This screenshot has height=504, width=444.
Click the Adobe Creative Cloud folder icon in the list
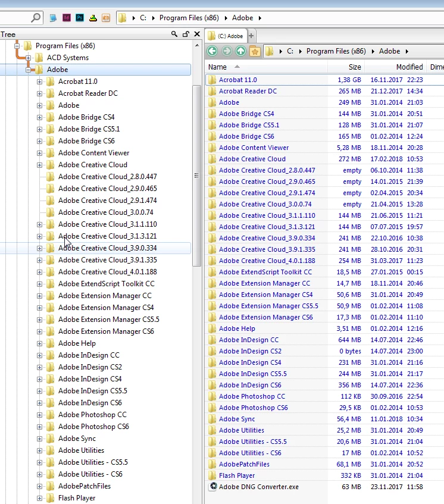click(212, 159)
